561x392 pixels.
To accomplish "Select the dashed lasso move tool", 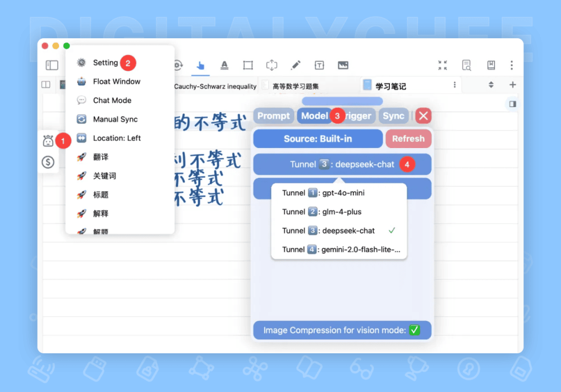I will [272, 65].
